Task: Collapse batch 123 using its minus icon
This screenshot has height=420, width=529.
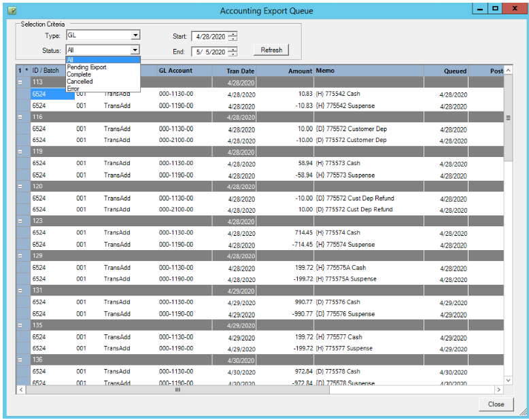Action: point(20,222)
